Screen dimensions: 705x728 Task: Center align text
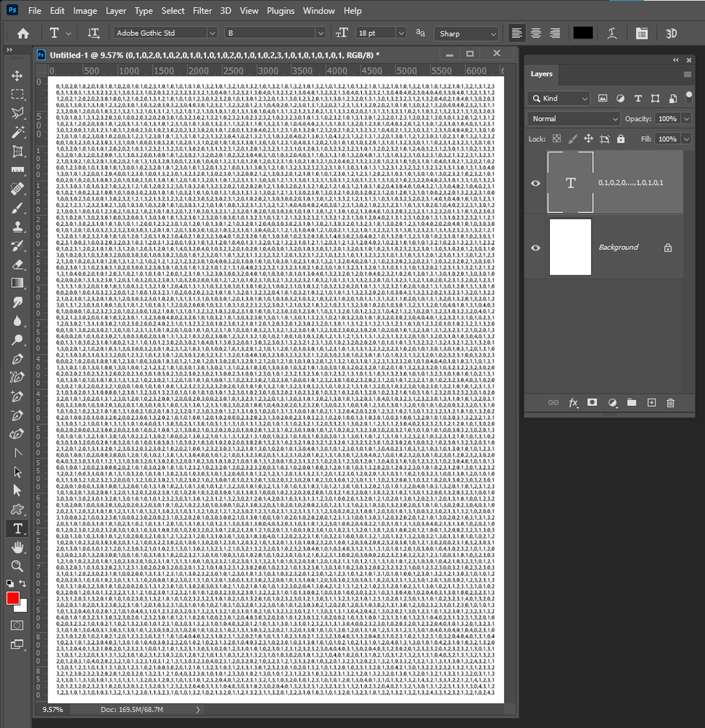(x=535, y=33)
